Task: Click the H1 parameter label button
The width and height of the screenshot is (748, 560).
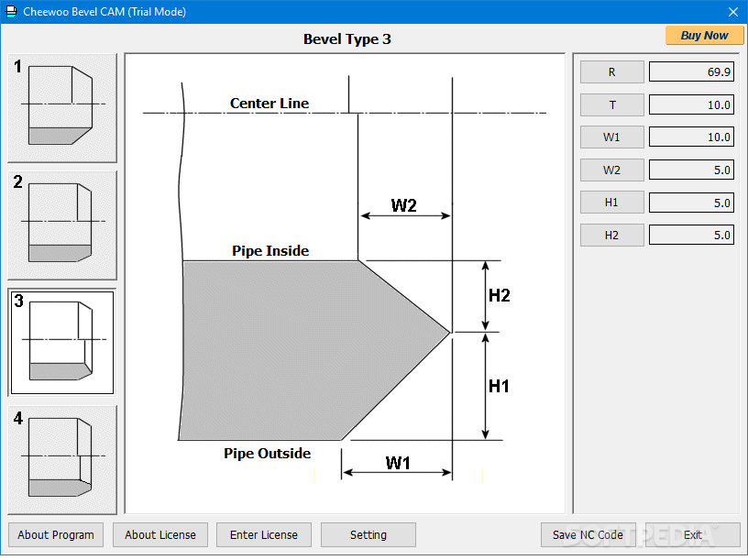Action: 612,203
